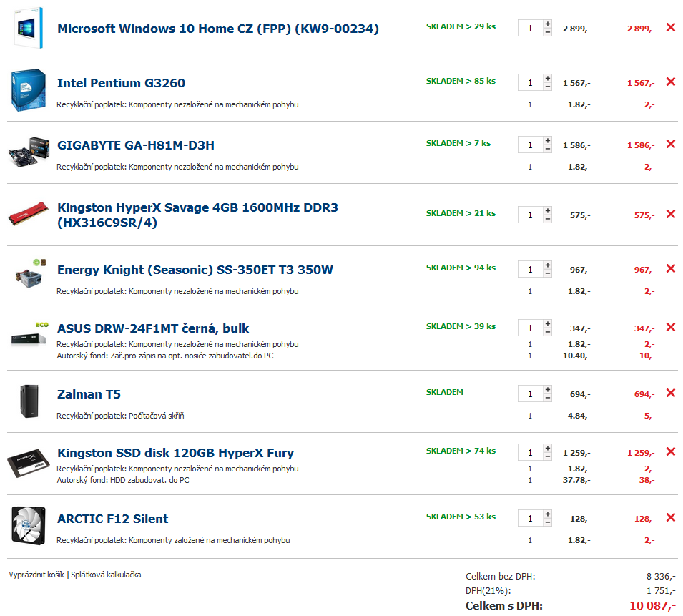Edit quantity field for Energy Knight SS-350ET
683x616 pixels.
(x=530, y=270)
